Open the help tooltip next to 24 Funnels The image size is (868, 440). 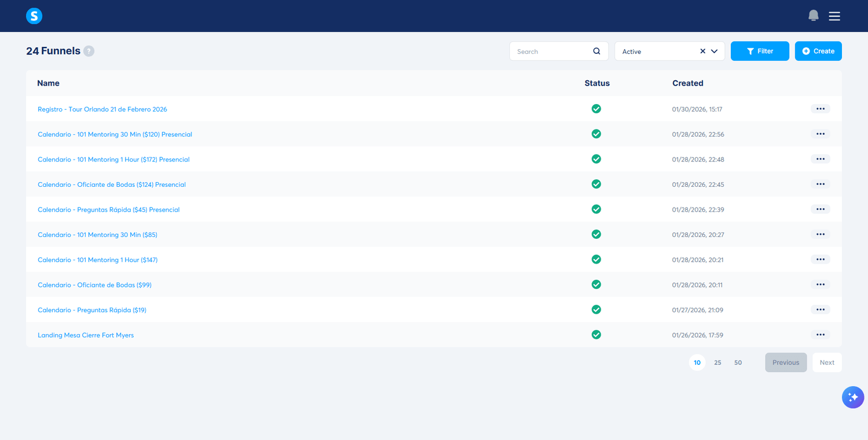pyautogui.click(x=89, y=51)
